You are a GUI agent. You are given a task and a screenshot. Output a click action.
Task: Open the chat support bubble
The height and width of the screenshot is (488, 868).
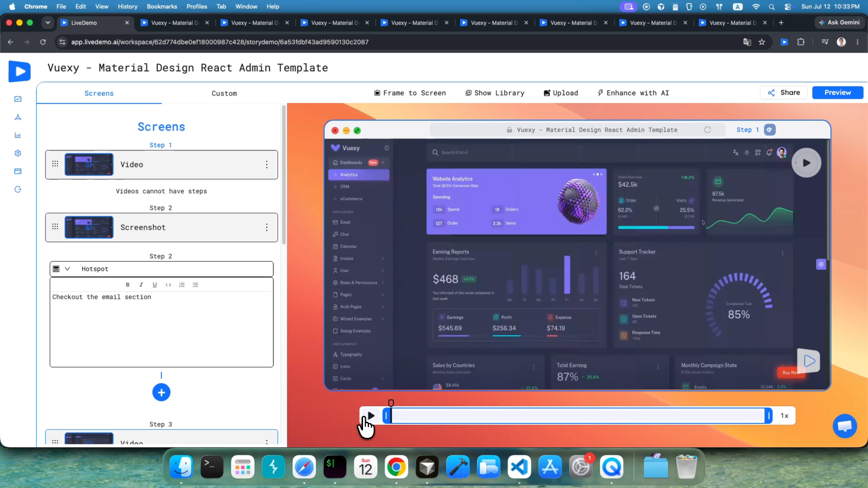pos(845,426)
